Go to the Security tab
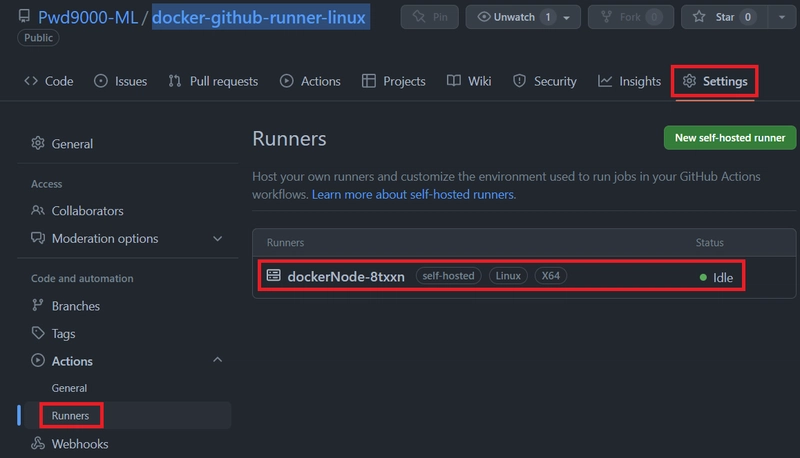This screenshot has height=458, width=800. 544,81
